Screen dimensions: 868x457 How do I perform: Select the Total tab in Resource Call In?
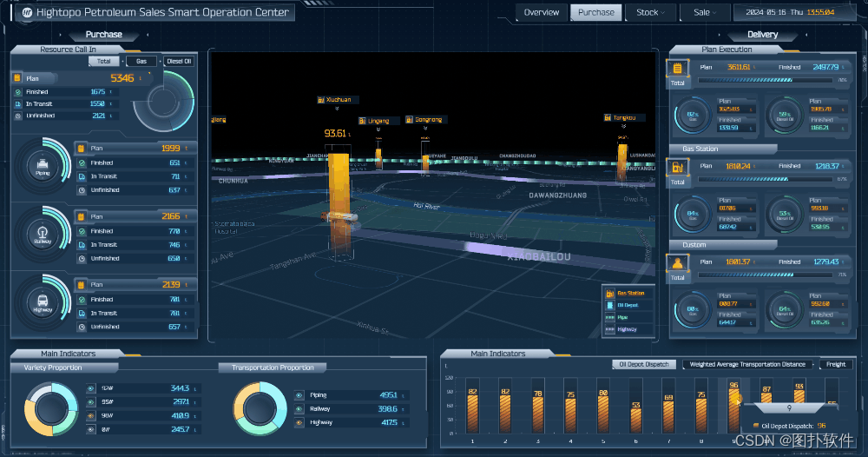104,62
